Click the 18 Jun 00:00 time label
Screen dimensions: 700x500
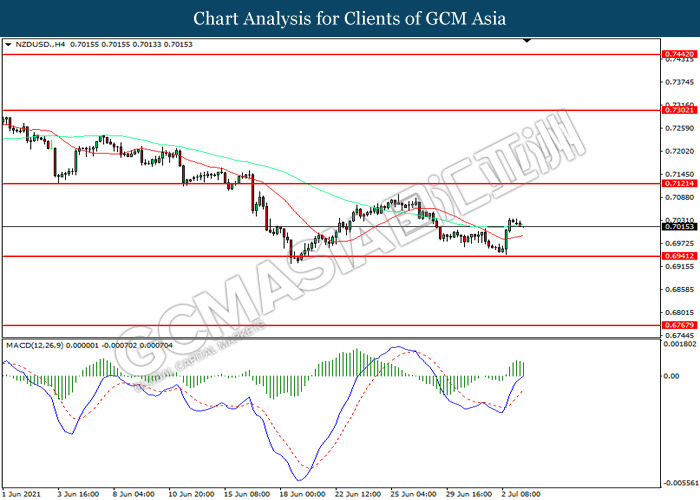[303, 494]
